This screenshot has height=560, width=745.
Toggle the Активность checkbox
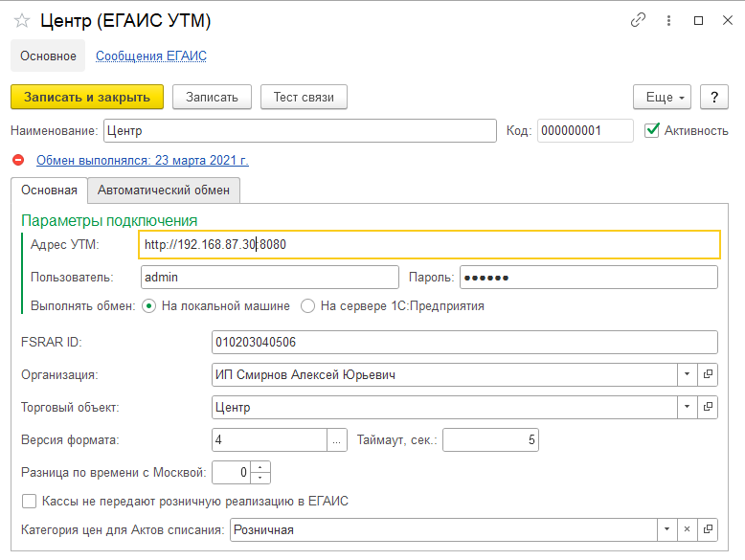653,130
